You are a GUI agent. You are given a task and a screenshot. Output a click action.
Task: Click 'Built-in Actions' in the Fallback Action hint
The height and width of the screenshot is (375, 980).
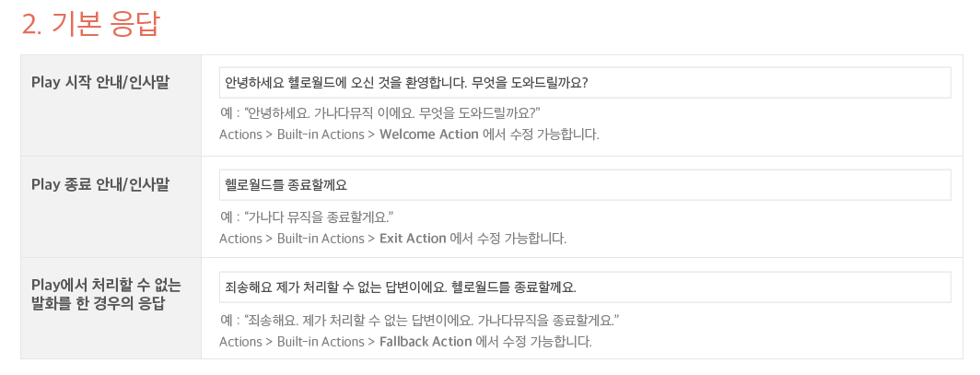[x=321, y=342]
